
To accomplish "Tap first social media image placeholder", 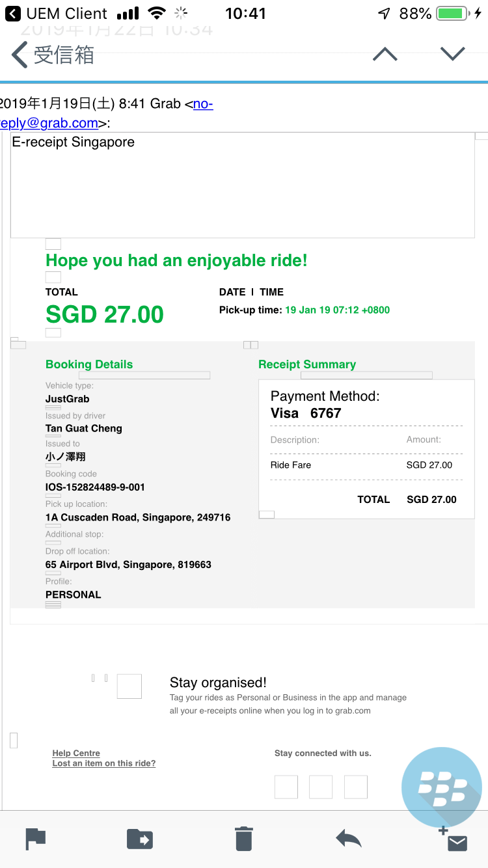I will pyautogui.click(x=286, y=787).
